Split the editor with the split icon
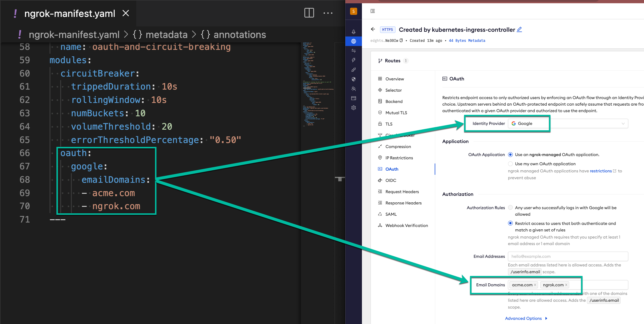The width and height of the screenshot is (644, 324). click(309, 13)
